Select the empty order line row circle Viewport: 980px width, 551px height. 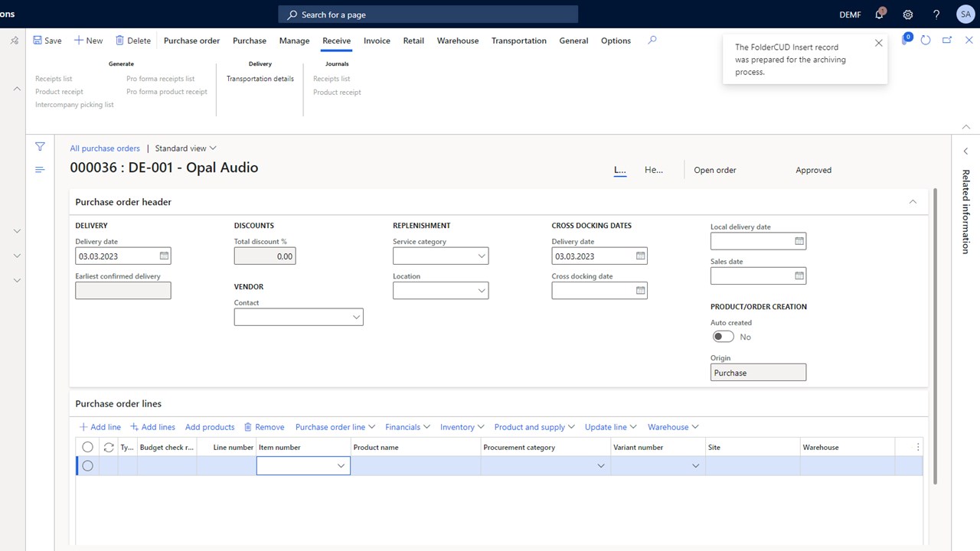[x=87, y=465]
